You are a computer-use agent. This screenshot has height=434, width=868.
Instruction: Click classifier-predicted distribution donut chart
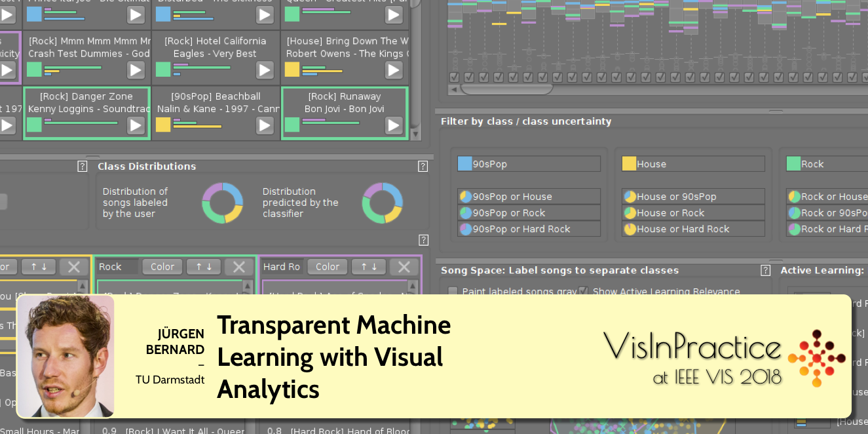pyautogui.click(x=382, y=203)
